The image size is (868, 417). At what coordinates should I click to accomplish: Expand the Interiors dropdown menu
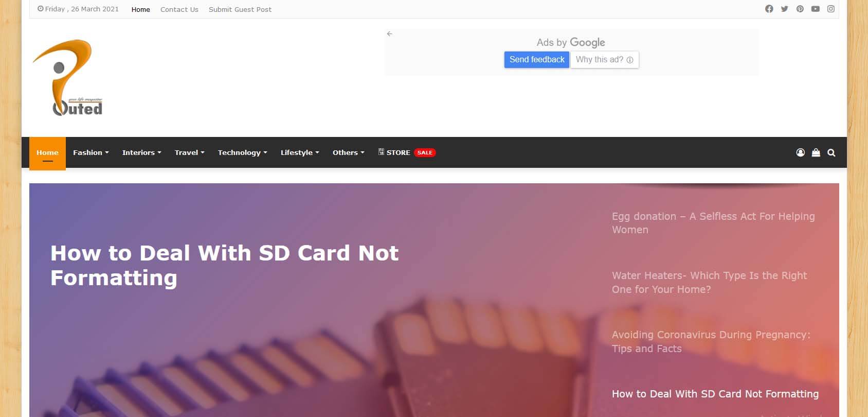(141, 152)
